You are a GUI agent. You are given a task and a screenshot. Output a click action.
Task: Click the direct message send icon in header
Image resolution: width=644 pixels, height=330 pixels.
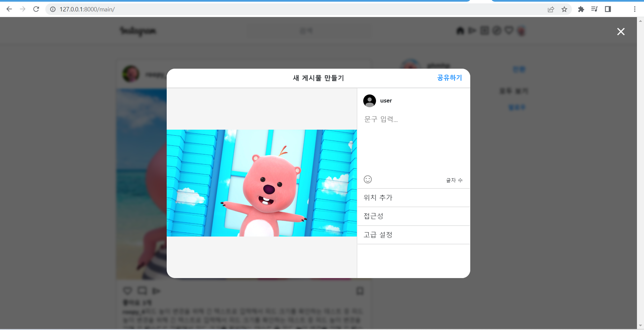(x=472, y=31)
